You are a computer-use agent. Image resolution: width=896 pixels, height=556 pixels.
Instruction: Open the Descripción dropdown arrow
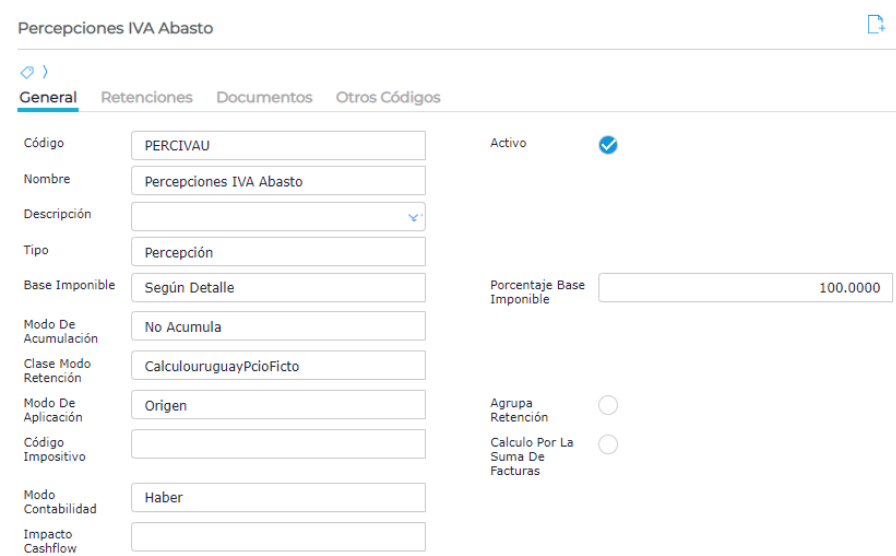[x=414, y=217]
